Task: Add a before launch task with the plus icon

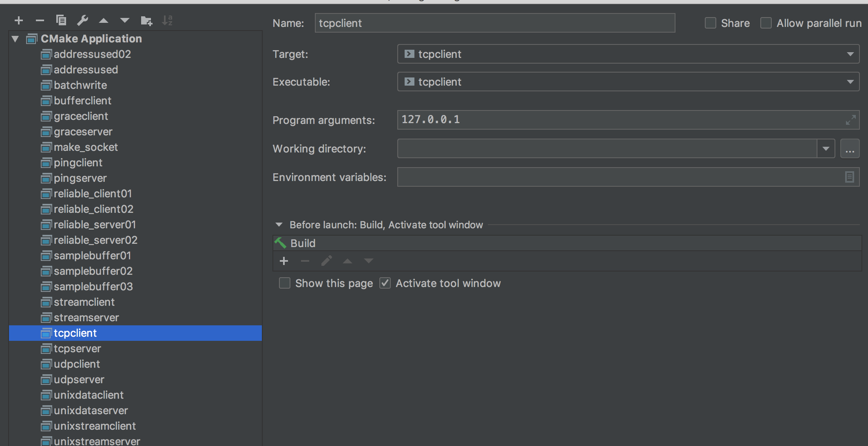Action: [284, 261]
